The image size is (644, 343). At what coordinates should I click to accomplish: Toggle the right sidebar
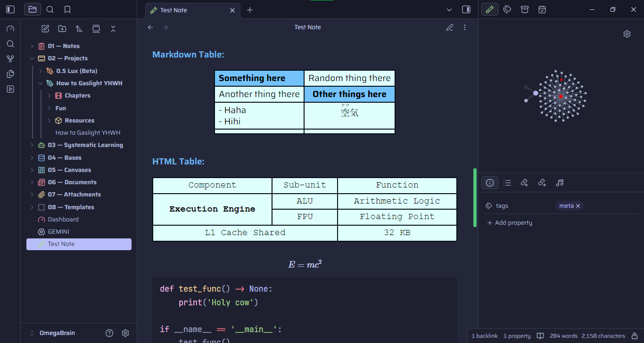point(466,9)
